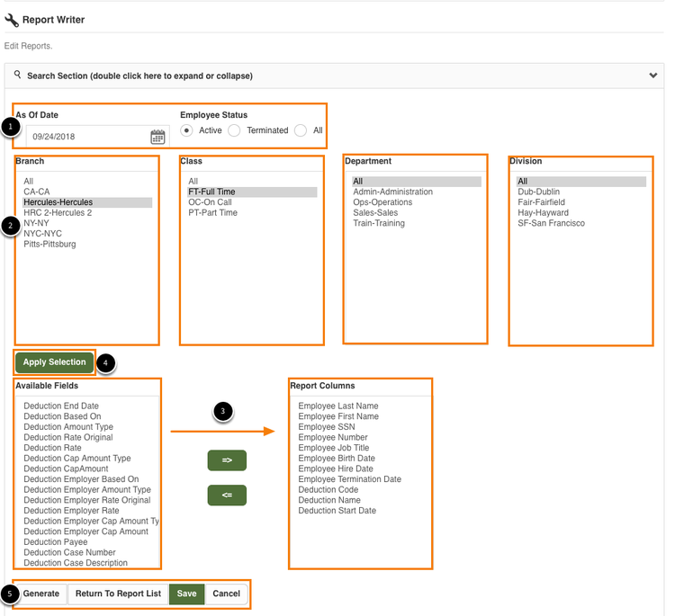This screenshot has width=675, height=616.
Task: Click the Cancel button
Action: point(227,594)
